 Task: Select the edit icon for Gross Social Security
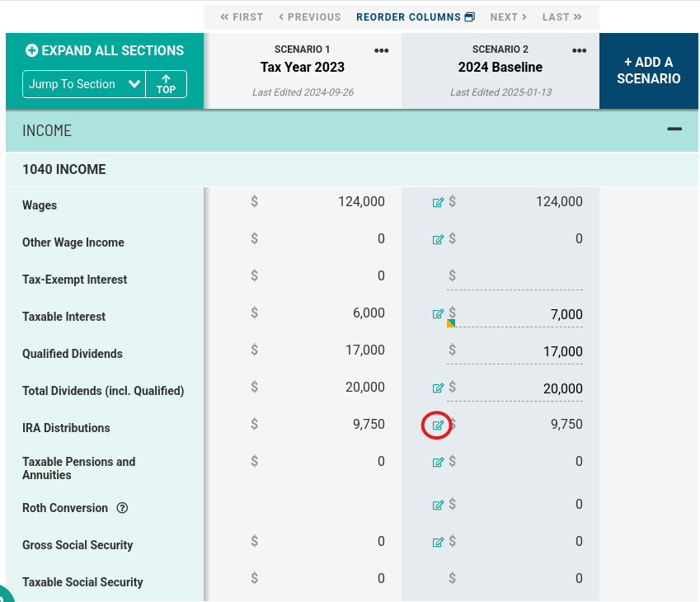pos(438,541)
